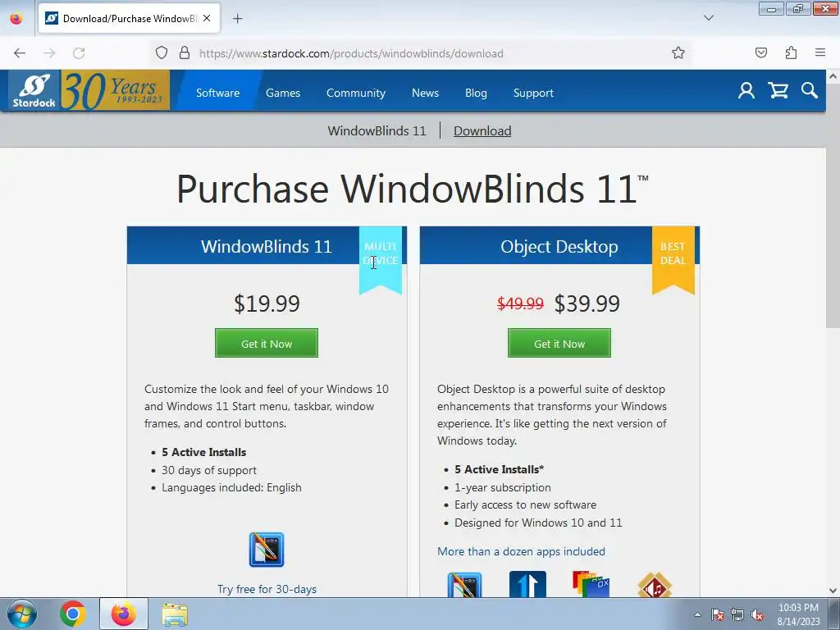Viewport: 840px width, 630px height.
Task: Show hidden tray icons arrow
Action: coord(697,614)
